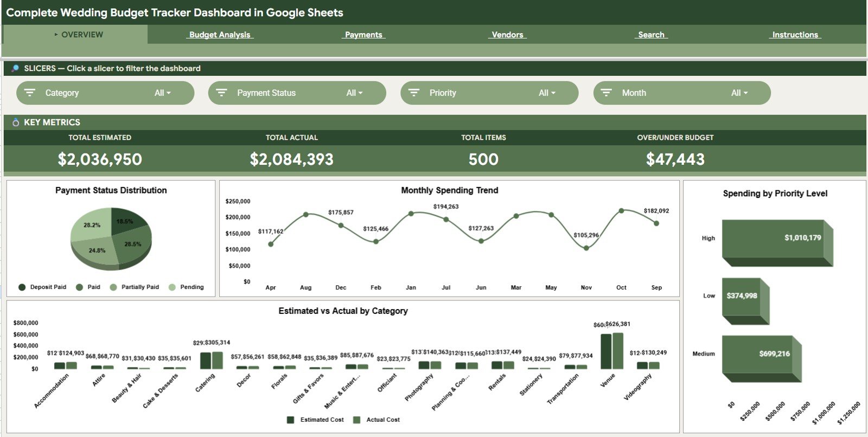The height and width of the screenshot is (437, 868).
Task: Click the Videography axis label
Action: [638, 387]
